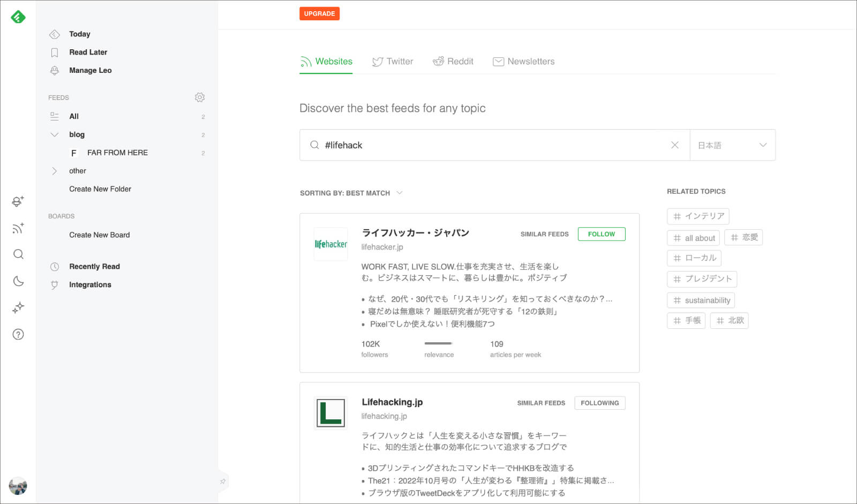Click Similar Feeds for Lifehacking.jp
857x504 pixels.
[541, 403]
